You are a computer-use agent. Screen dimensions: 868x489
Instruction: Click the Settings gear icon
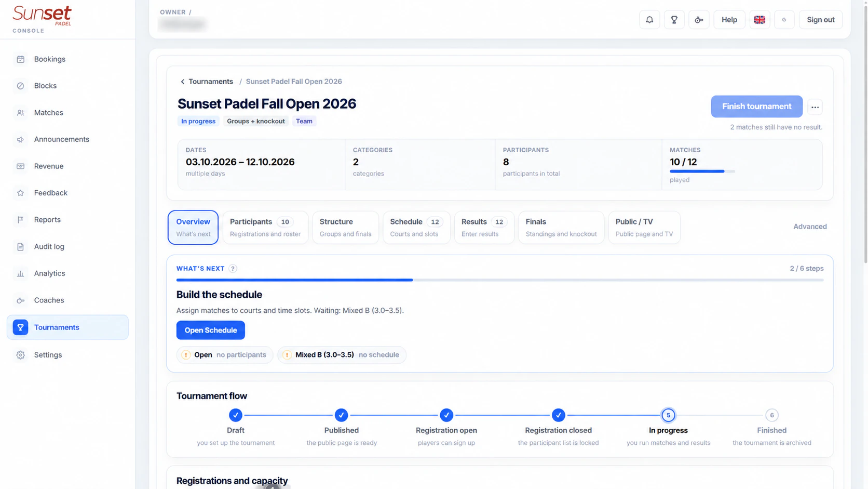click(20, 355)
